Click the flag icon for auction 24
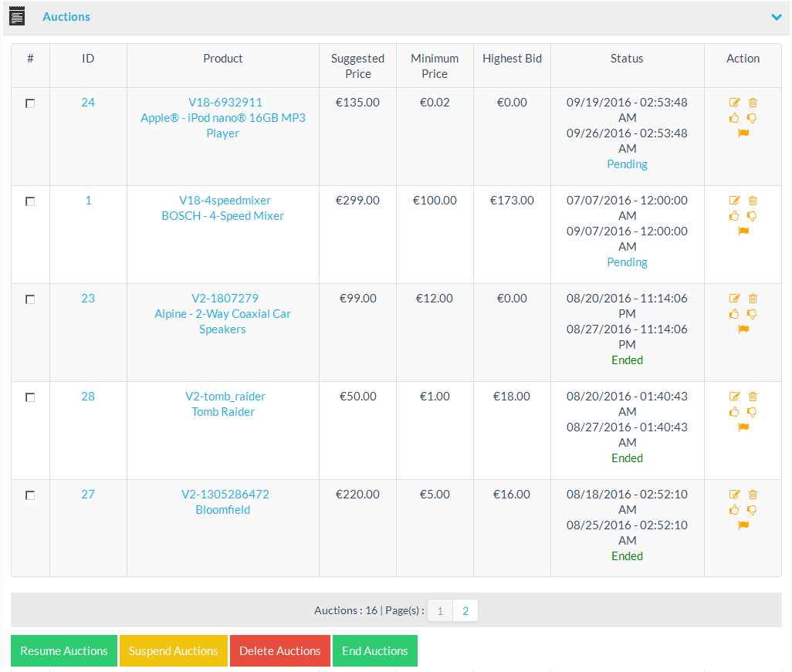 point(743,133)
